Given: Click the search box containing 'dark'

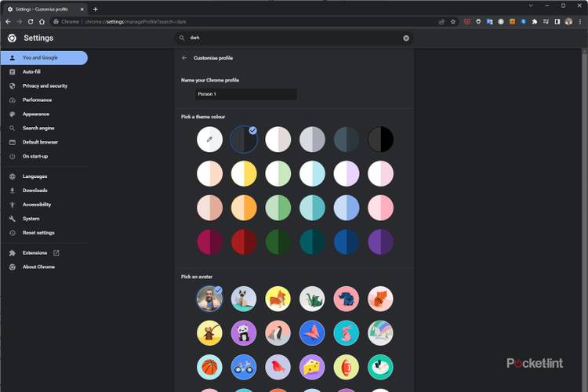Looking at the screenshot, I should [294, 38].
